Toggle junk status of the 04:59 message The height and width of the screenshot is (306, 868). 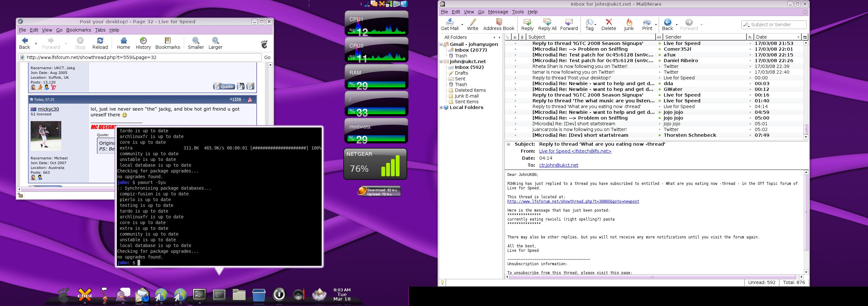point(750,112)
